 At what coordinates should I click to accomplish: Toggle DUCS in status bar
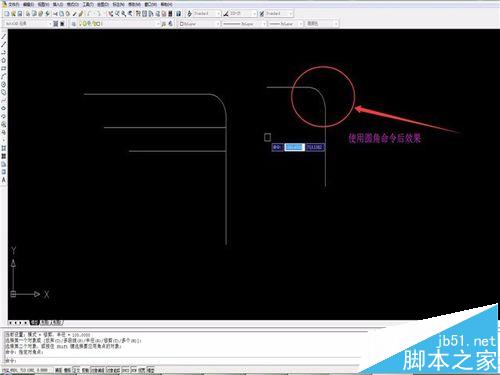point(125,370)
